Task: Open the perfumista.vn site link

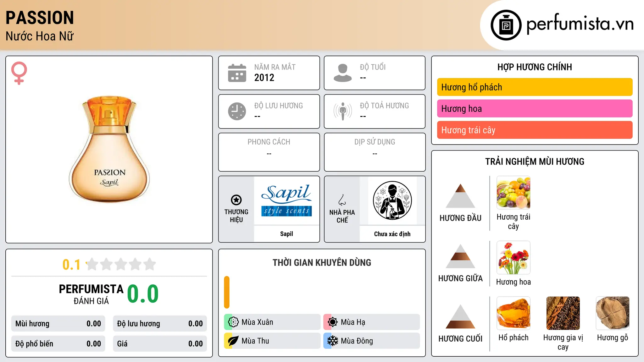Action: point(580,24)
